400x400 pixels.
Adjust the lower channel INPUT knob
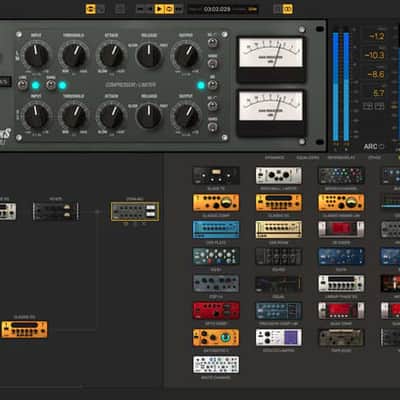coord(36,116)
